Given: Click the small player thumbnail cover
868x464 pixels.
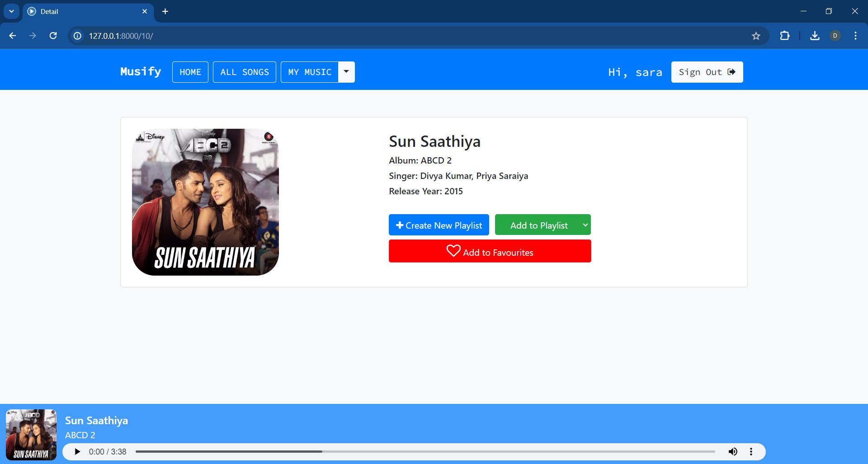Looking at the screenshot, I should click(31, 435).
